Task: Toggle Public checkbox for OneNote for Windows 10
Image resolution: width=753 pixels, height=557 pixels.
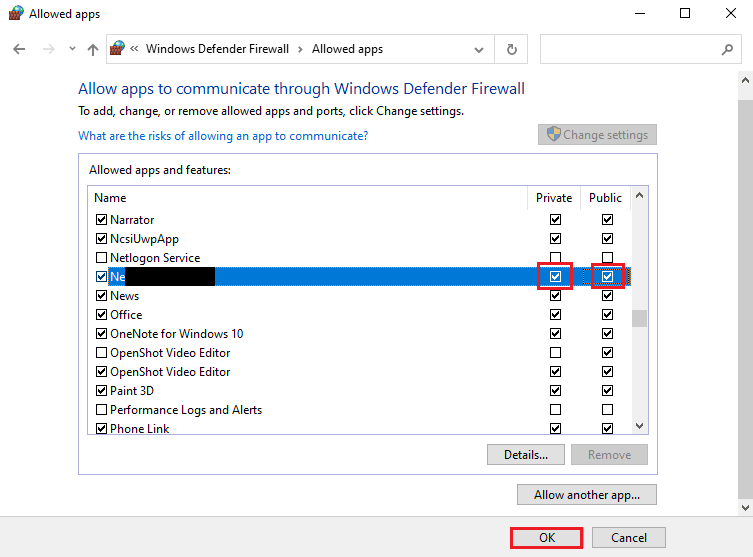Action: pyautogui.click(x=607, y=334)
